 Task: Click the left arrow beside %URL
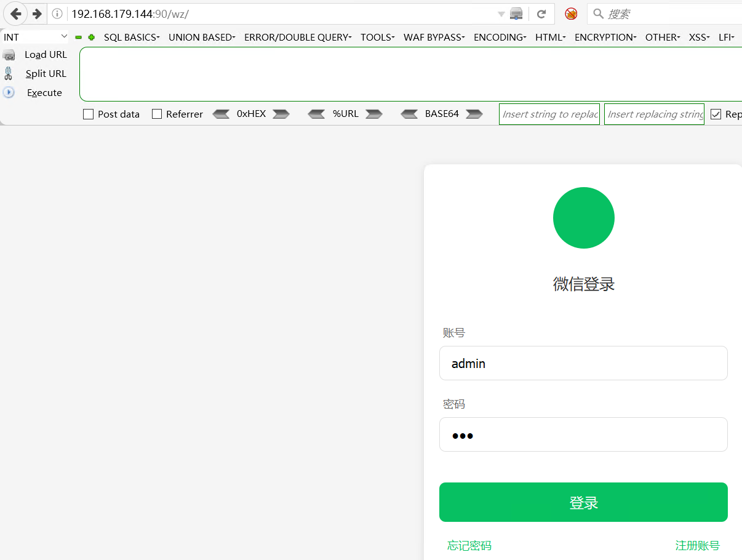pos(316,114)
